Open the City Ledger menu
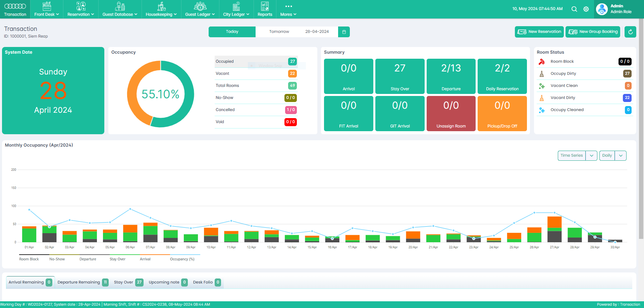 pyautogui.click(x=236, y=9)
